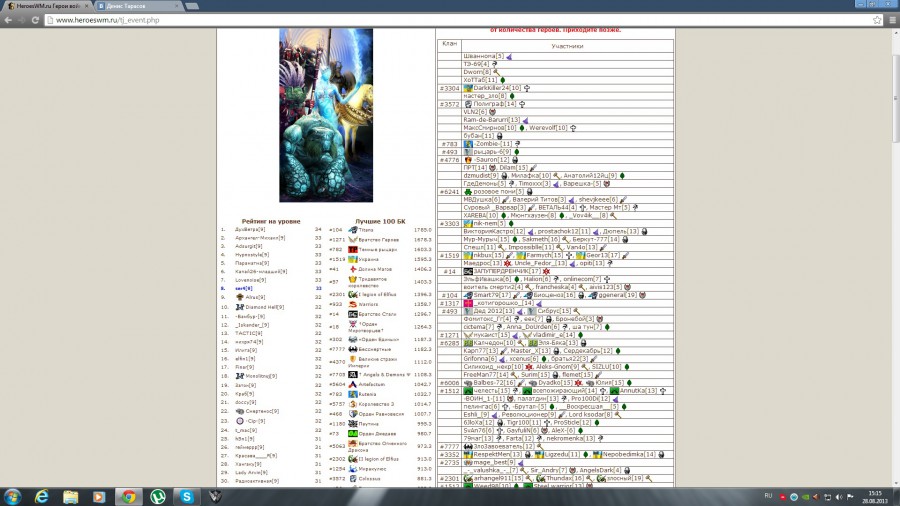Open Lady Arvie player in level rating
Screen dimensions: 900x506
249,473
